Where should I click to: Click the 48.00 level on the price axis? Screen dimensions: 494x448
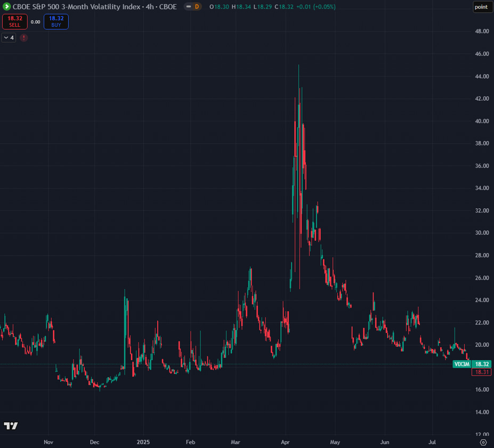(482, 31)
